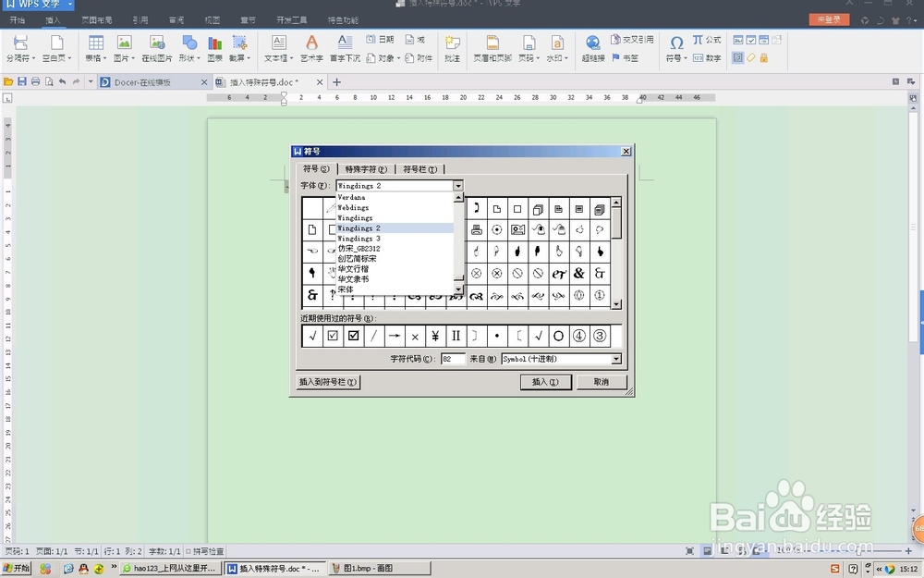The image size is (924, 578).
Task: Insert a 公式 formula
Action: click(x=707, y=40)
